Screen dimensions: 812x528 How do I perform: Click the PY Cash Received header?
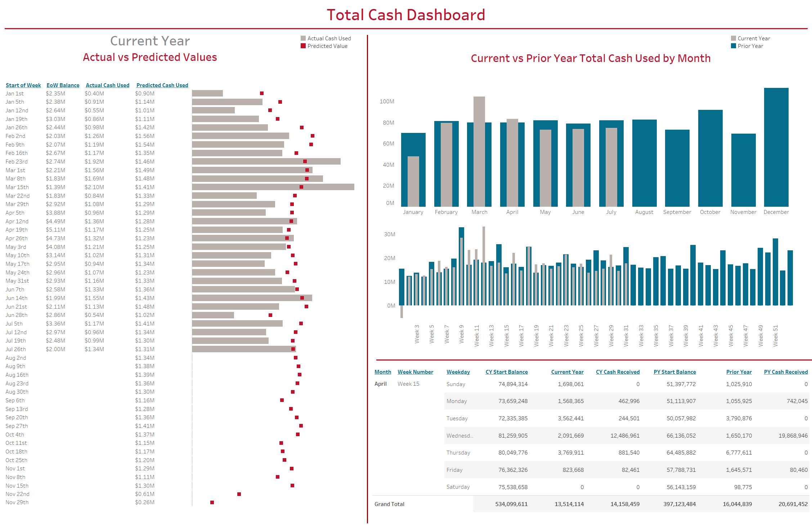click(786, 372)
